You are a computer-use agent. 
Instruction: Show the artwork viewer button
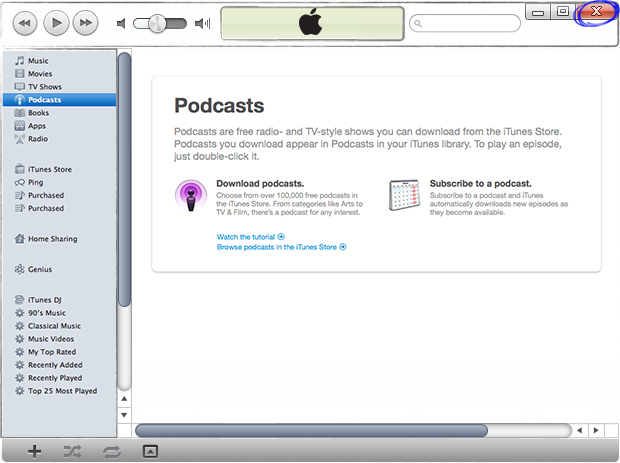pos(150,451)
